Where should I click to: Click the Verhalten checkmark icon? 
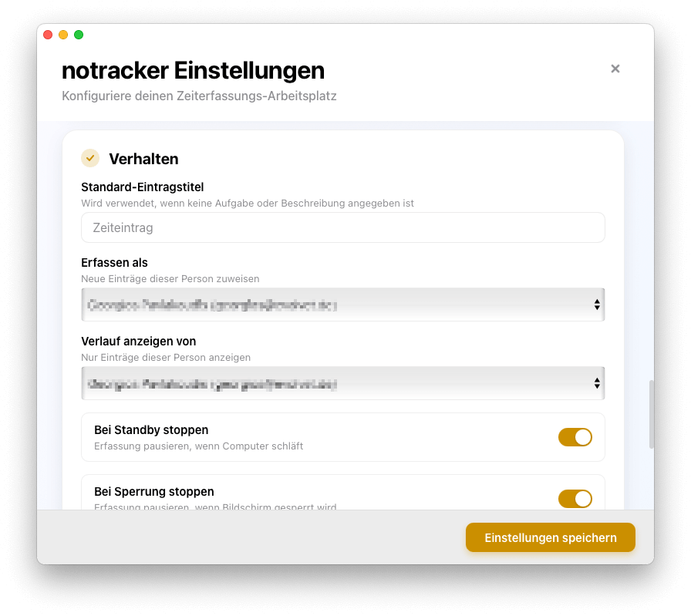[90, 158]
